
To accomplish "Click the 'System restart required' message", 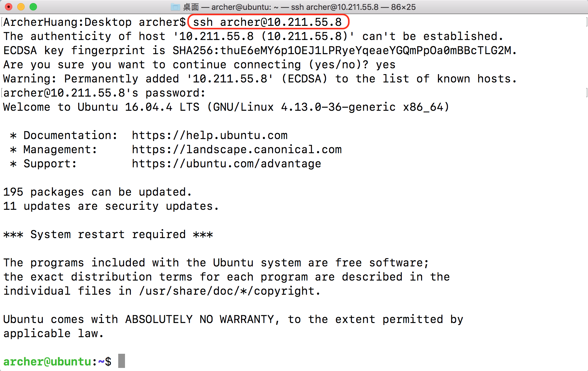I will tap(108, 234).
